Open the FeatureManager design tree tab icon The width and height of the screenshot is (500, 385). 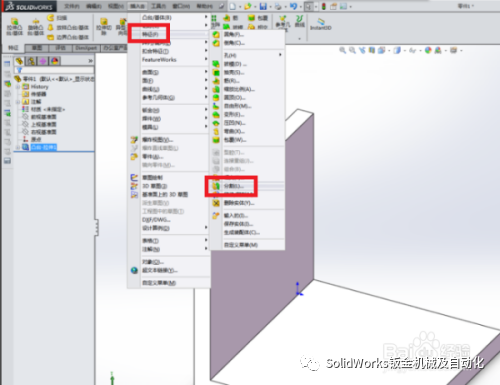pyautogui.click(x=19, y=61)
